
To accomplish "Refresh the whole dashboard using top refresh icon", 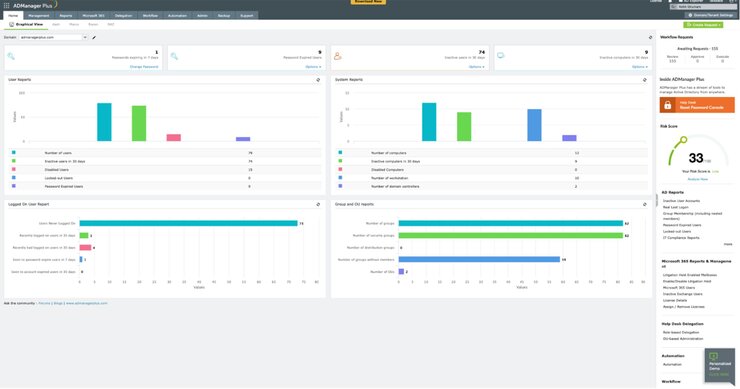I will click(650, 37).
